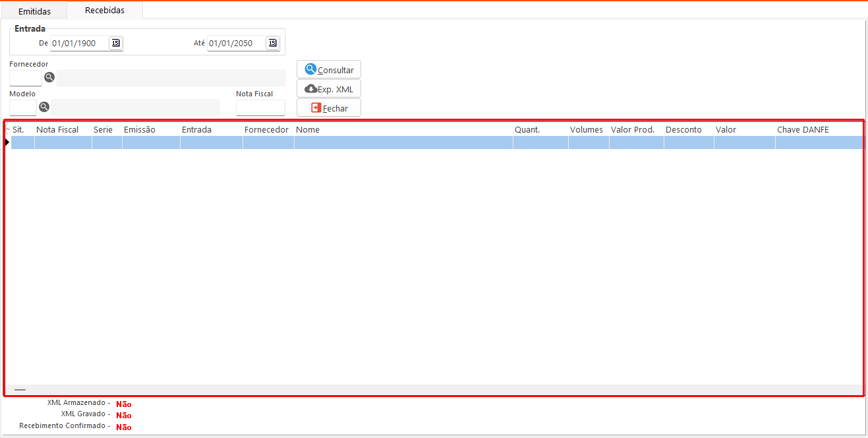868x438 pixels.
Task: Open calendar picker for 'De' date
Action: (x=116, y=44)
